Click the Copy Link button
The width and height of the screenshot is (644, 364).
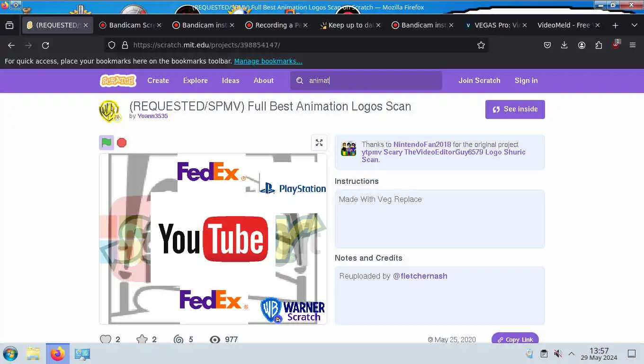[515, 339]
